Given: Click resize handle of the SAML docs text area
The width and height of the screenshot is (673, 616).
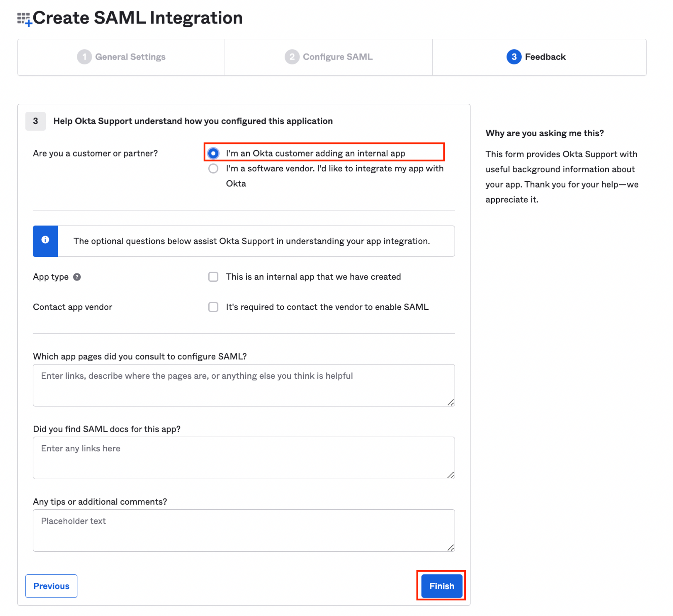Looking at the screenshot, I should (451, 475).
